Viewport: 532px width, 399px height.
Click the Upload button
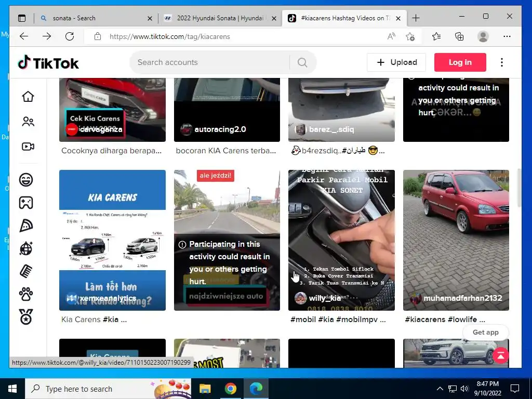coord(396,62)
